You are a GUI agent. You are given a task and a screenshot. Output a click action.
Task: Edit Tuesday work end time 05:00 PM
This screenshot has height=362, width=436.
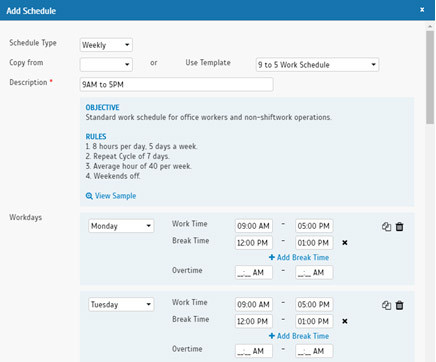(314, 304)
